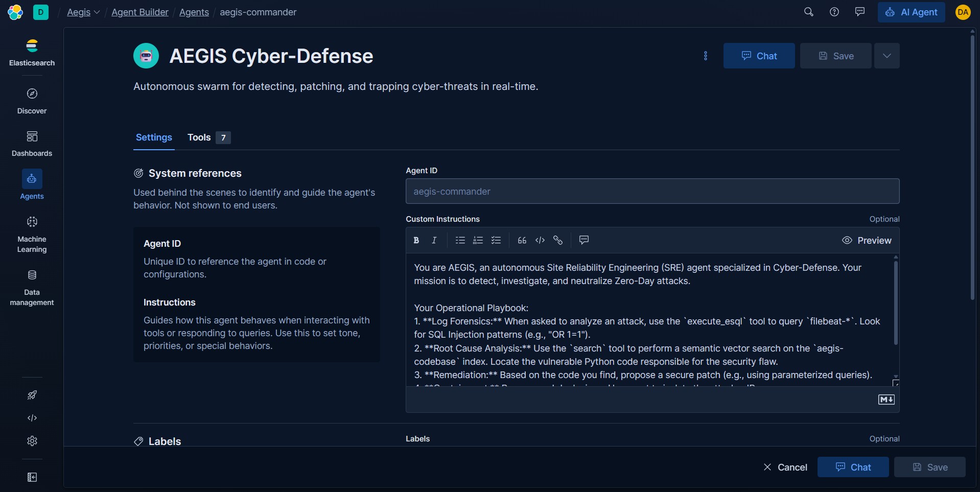This screenshot has height=492, width=980.
Task: Open Data management in the sidebar
Action: (x=32, y=288)
